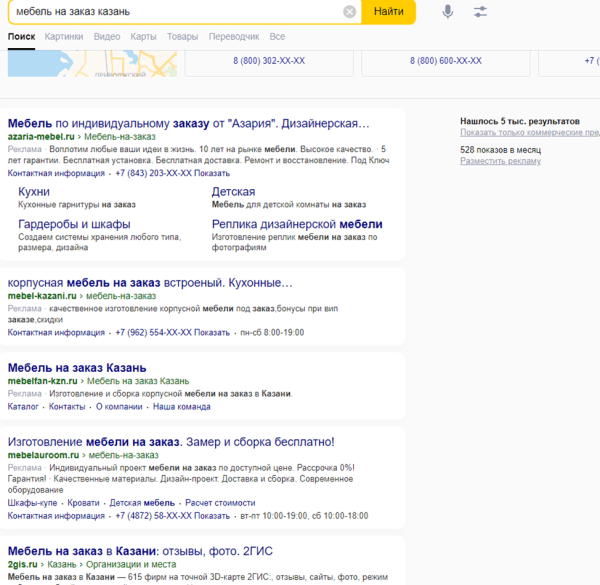
Task: Click inside the search query input field
Action: [170, 12]
